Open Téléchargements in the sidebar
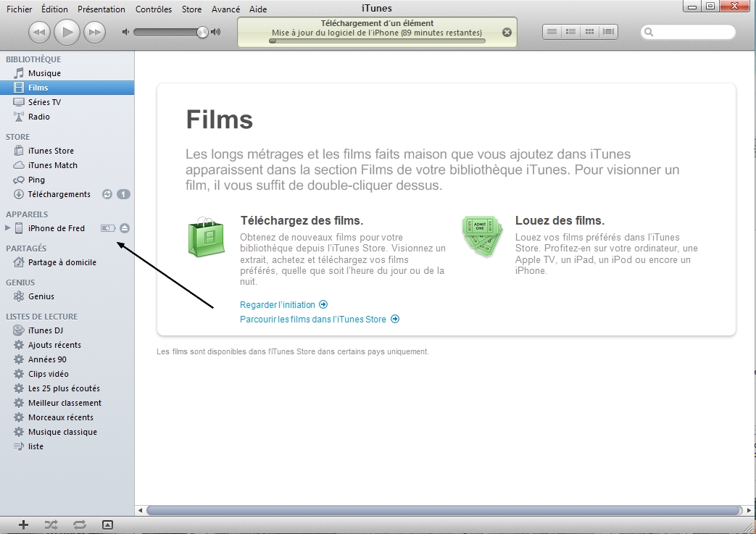This screenshot has width=756, height=534. [x=67, y=194]
